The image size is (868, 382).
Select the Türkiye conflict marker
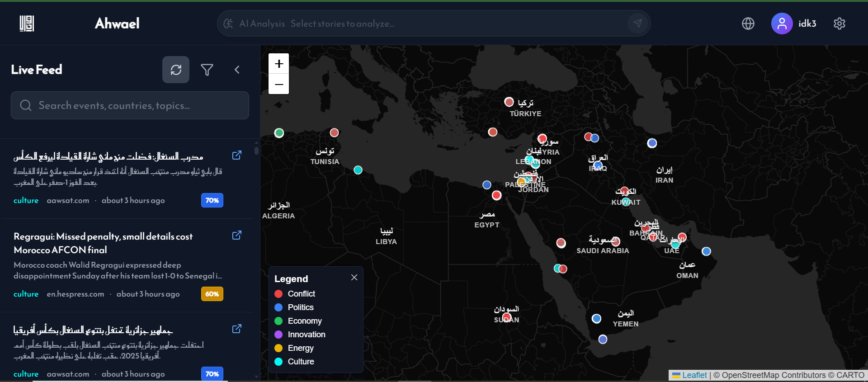coord(509,102)
